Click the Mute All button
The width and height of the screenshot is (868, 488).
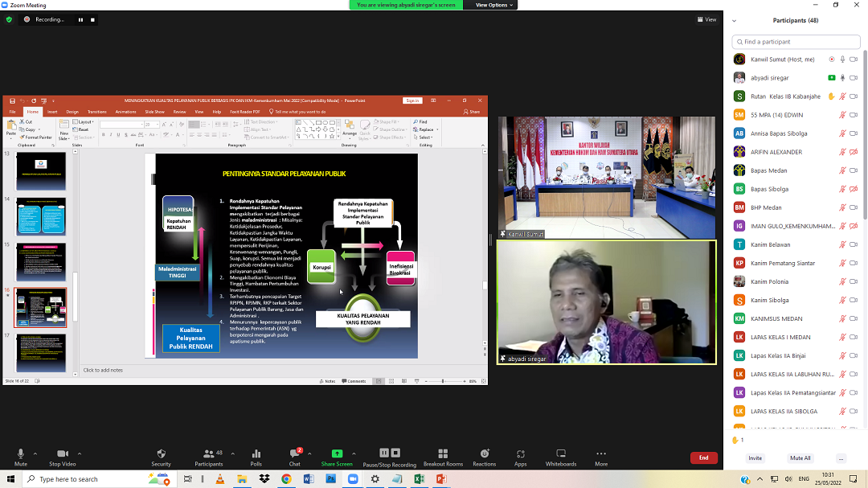pyautogui.click(x=800, y=458)
